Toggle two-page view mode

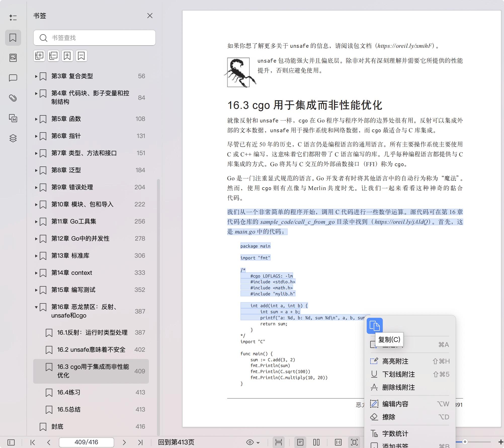coord(316,442)
